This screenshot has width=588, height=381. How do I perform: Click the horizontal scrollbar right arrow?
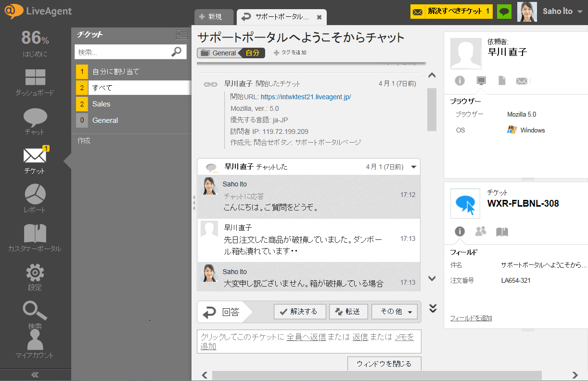coord(575,375)
